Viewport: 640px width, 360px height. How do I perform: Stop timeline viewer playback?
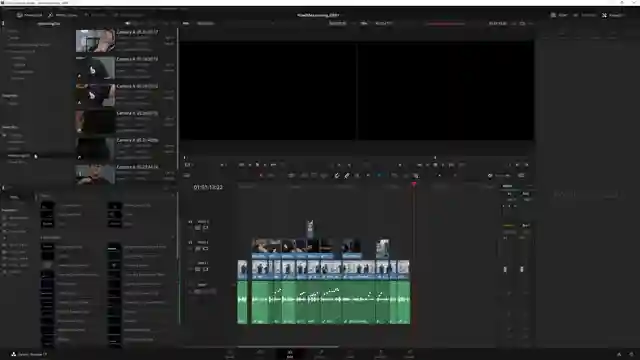[x=435, y=165]
